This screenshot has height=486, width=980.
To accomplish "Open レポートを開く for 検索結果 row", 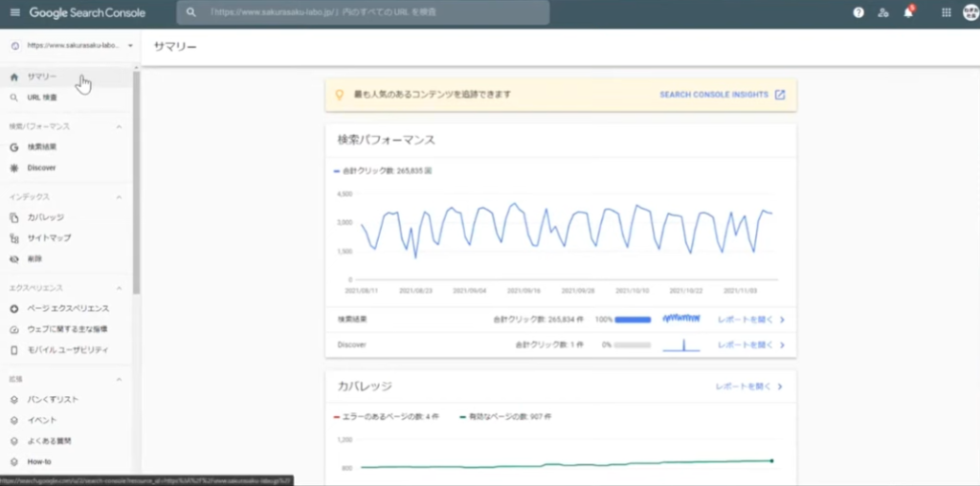I will [x=746, y=320].
